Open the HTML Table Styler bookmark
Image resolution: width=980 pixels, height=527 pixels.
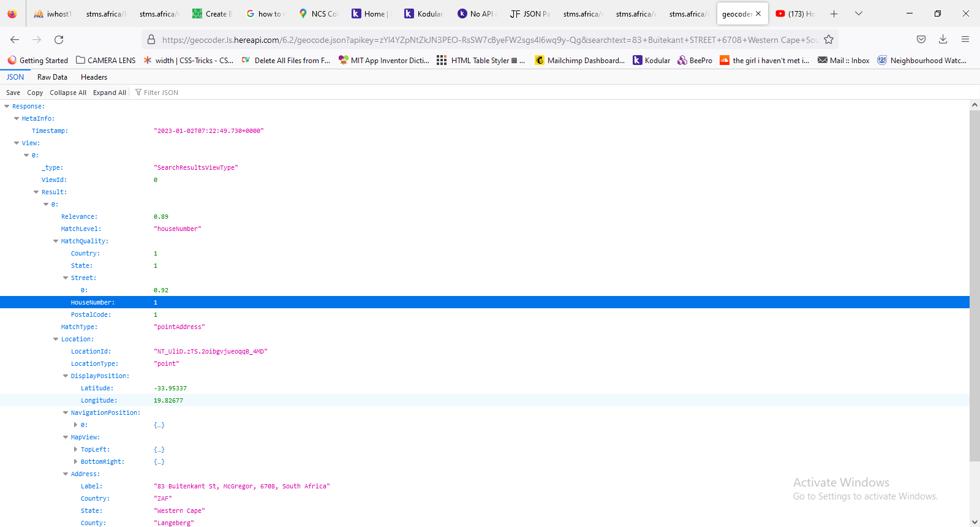[x=481, y=61]
